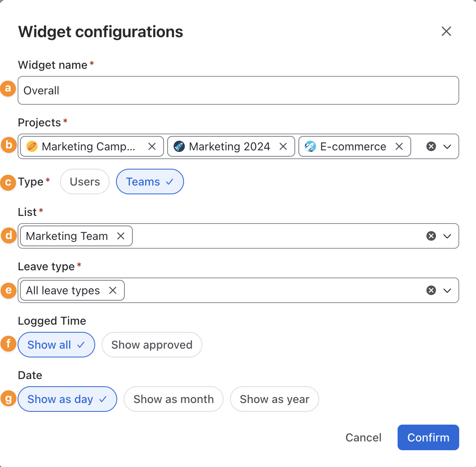Confirm the widget configurations
This screenshot has height=467, width=476.
click(x=428, y=437)
